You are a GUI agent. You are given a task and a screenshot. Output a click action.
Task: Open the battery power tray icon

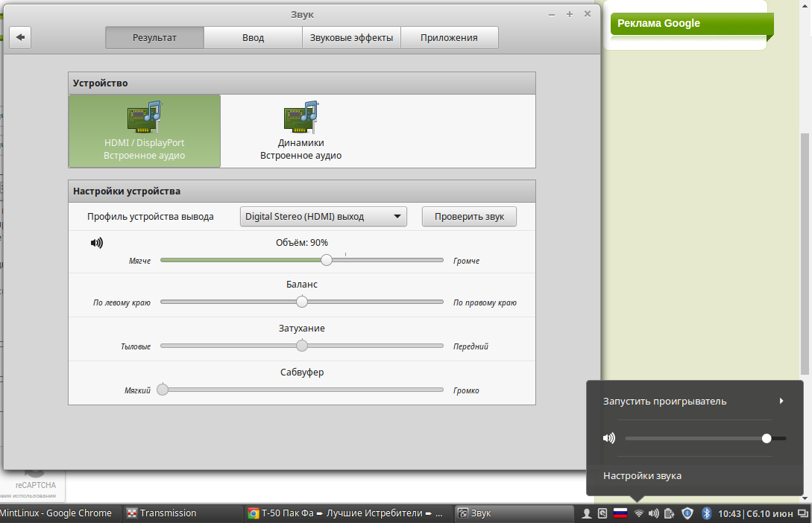(x=670, y=513)
